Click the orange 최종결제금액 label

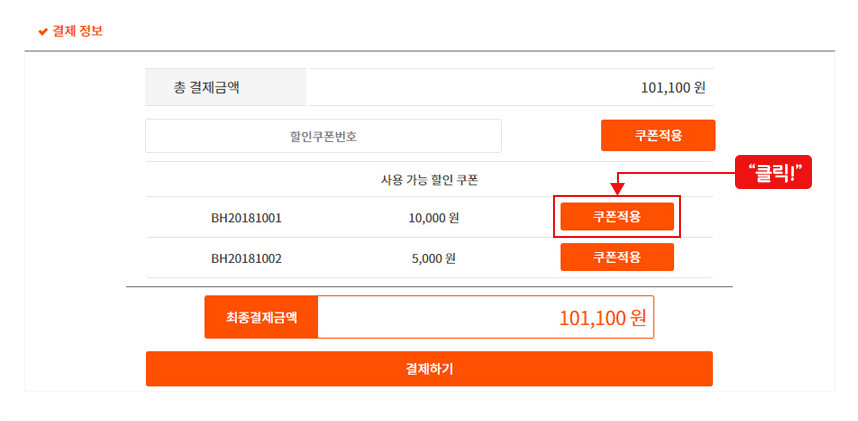(x=262, y=318)
